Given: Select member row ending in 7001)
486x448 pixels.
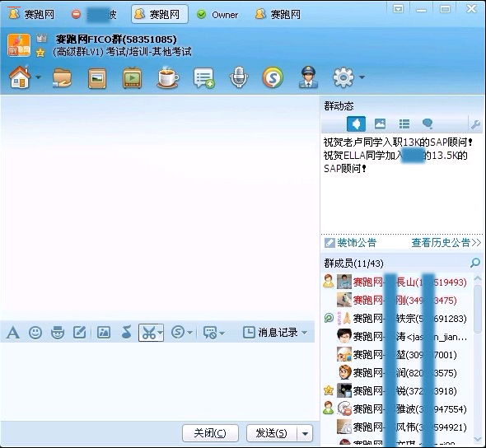Looking at the screenshot, I should coord(398,354).
